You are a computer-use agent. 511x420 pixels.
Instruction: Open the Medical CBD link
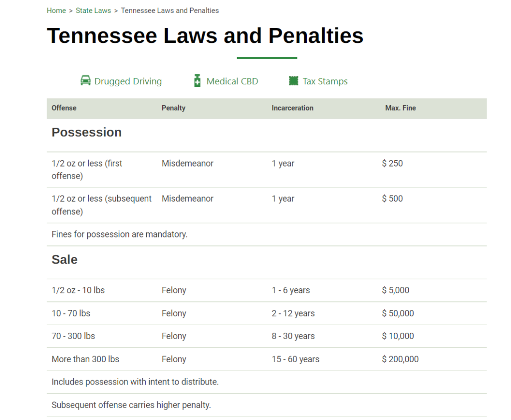(x=232, y=81)
